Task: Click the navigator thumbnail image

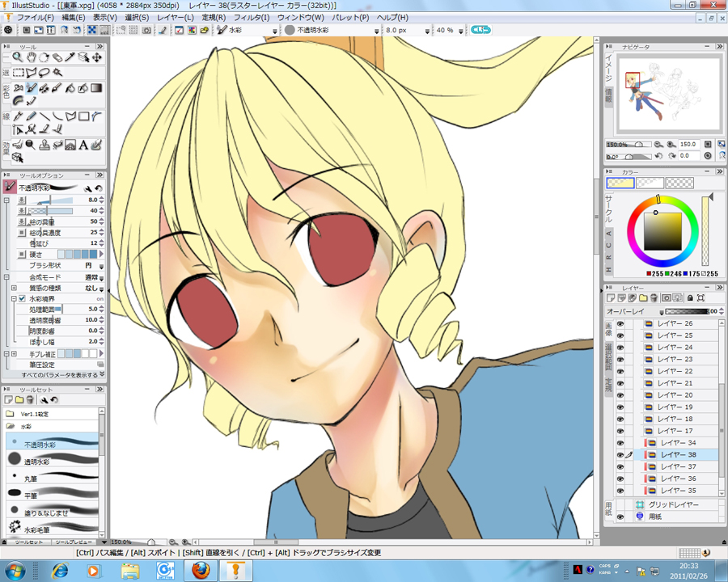Action: (668, 94)
